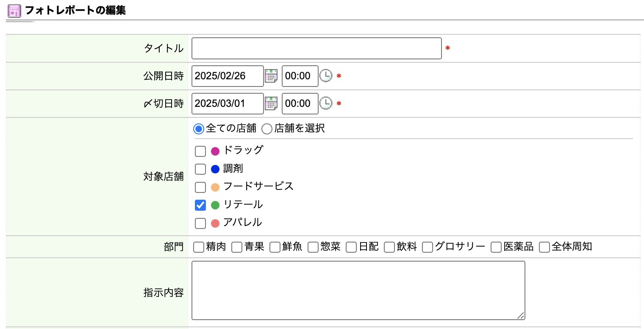Tick the 精肉 department checkbox
The image size is (644, 329).
tap(199, 247)
